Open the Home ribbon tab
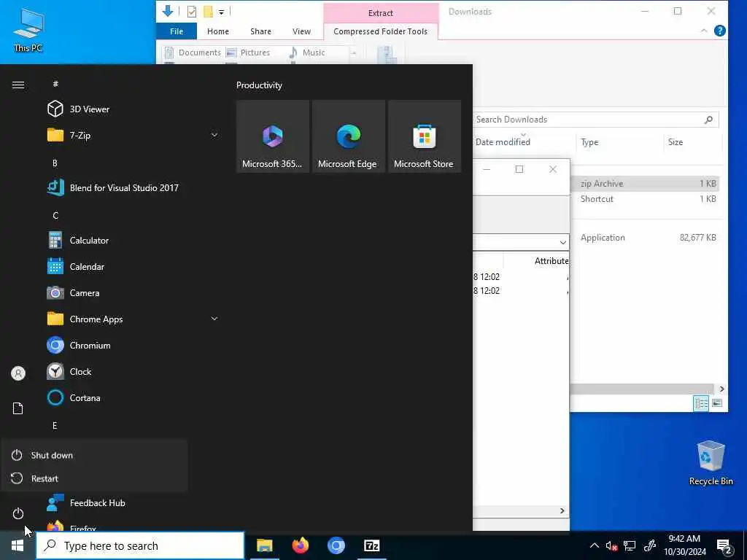The height and width of the screenshot is (560, 747). (x=217, y=31)
